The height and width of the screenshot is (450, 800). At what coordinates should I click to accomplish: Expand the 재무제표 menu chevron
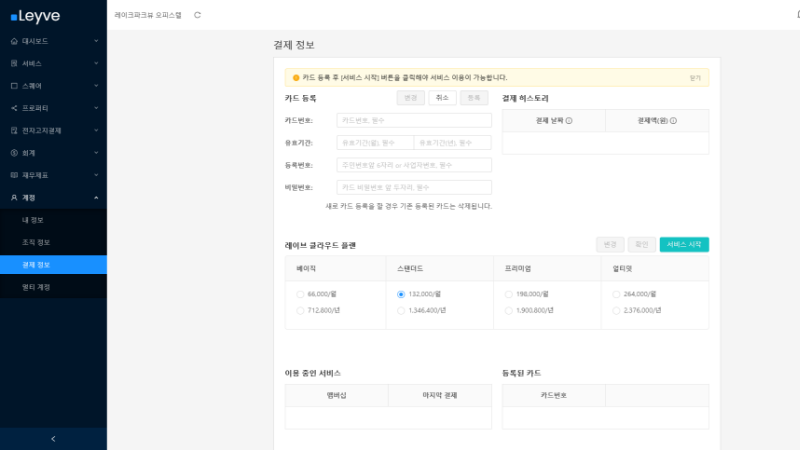click(x=96, y=175)
